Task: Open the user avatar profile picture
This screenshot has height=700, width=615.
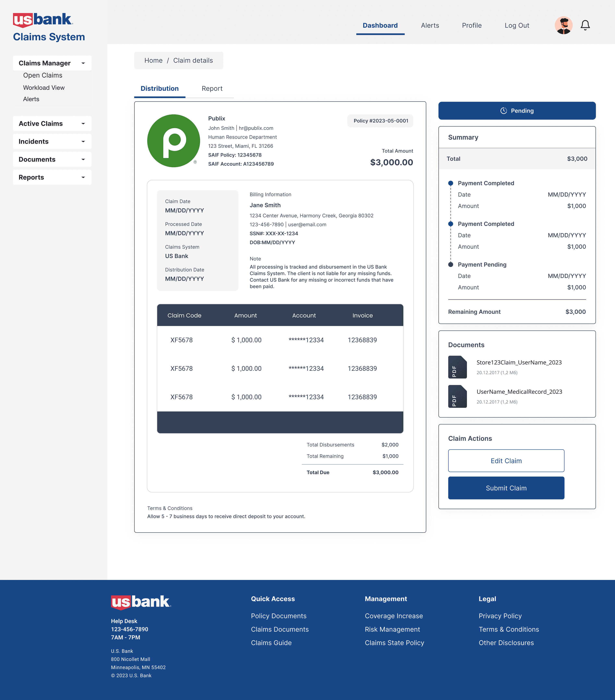Action: click(x=563, y=25)
